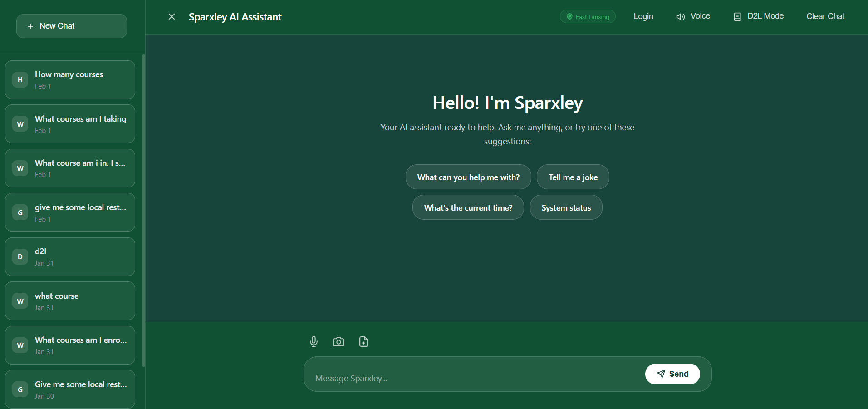
Task: Click the speaker icon beside Voice
Action: [x=680, y=17]
